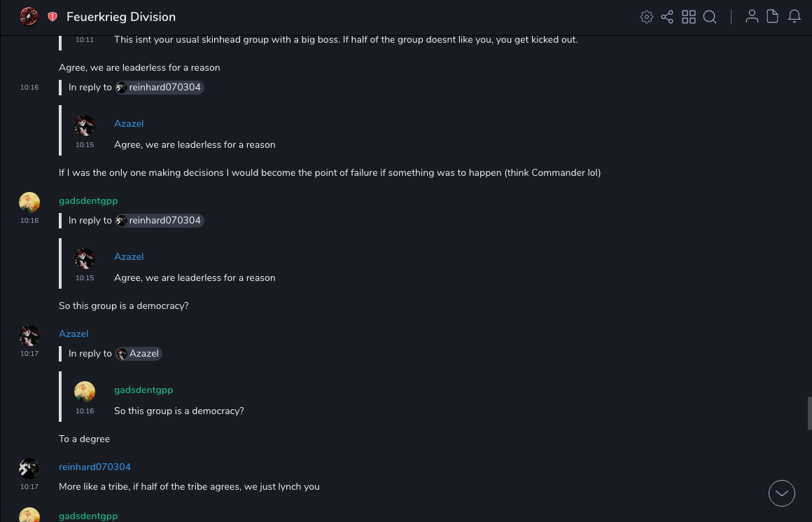Viewport: 812px width, 522px height.
Task: Open the grid view icon
Action: click(689, 17)
